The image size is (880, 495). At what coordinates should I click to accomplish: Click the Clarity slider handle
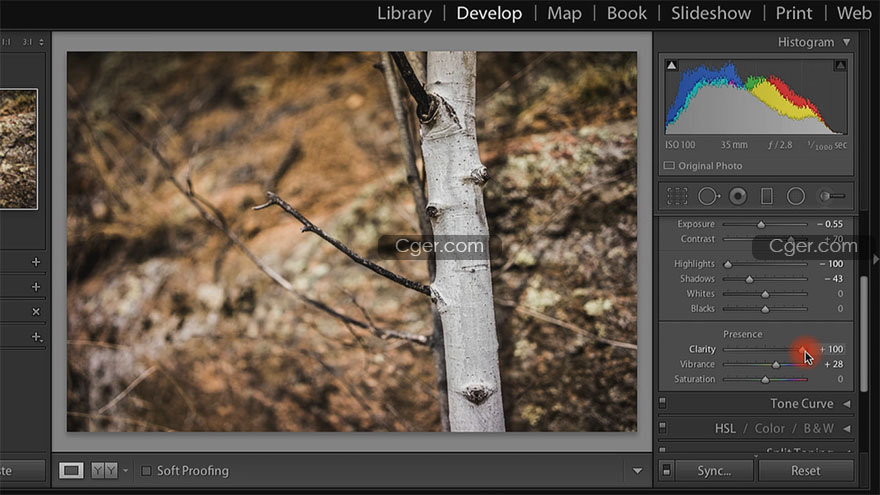tap(804, 350)
